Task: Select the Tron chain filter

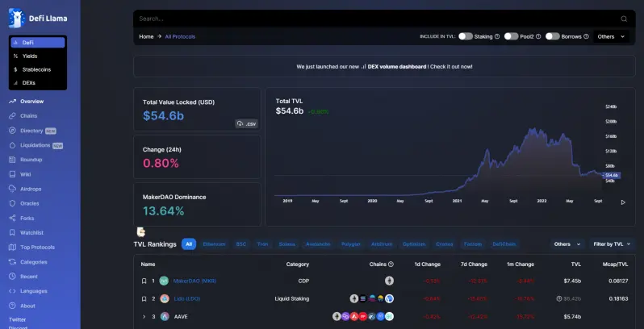Action: click(263, 244)
